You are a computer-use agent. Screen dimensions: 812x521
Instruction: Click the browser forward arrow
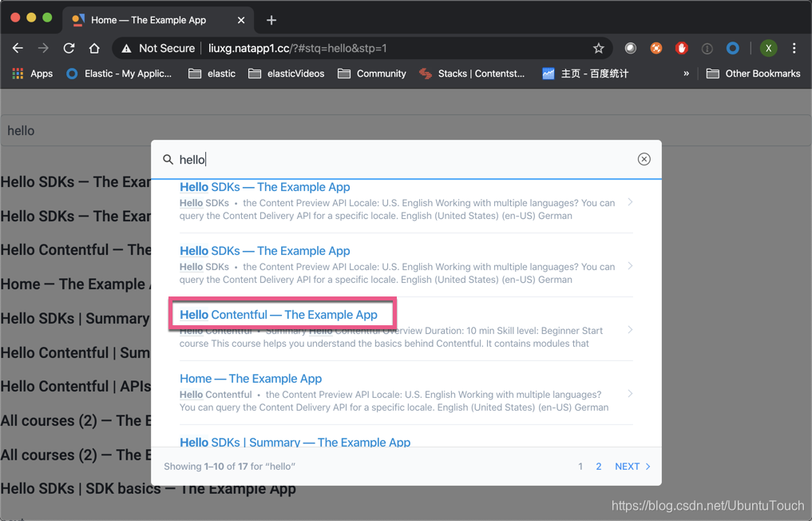(x=43, y=48)
